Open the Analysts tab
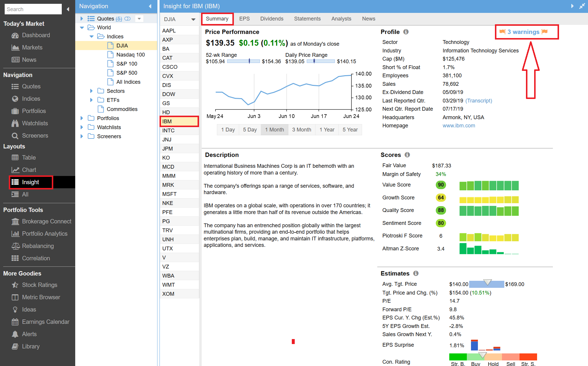 click(341, 19)
